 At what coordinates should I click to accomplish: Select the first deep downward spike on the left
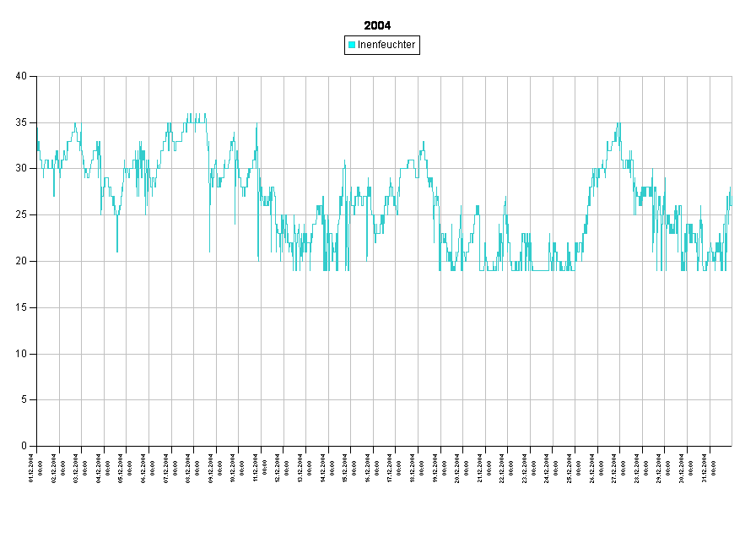(x=117, y=251)
